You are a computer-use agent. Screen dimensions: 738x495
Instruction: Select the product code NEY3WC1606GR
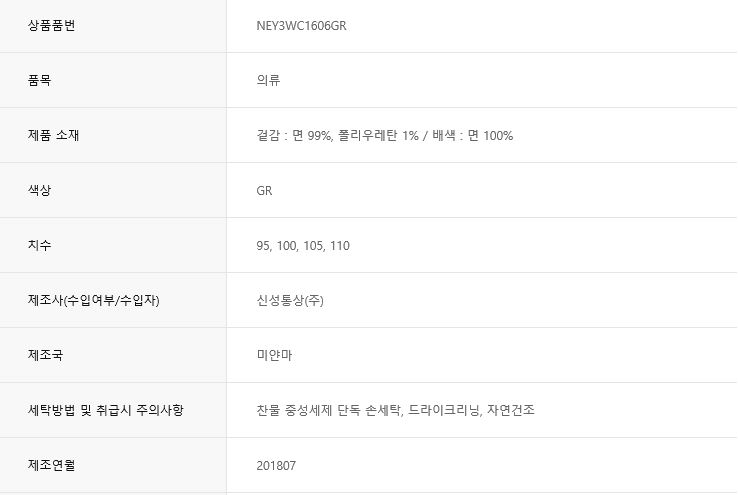(301, 25)
